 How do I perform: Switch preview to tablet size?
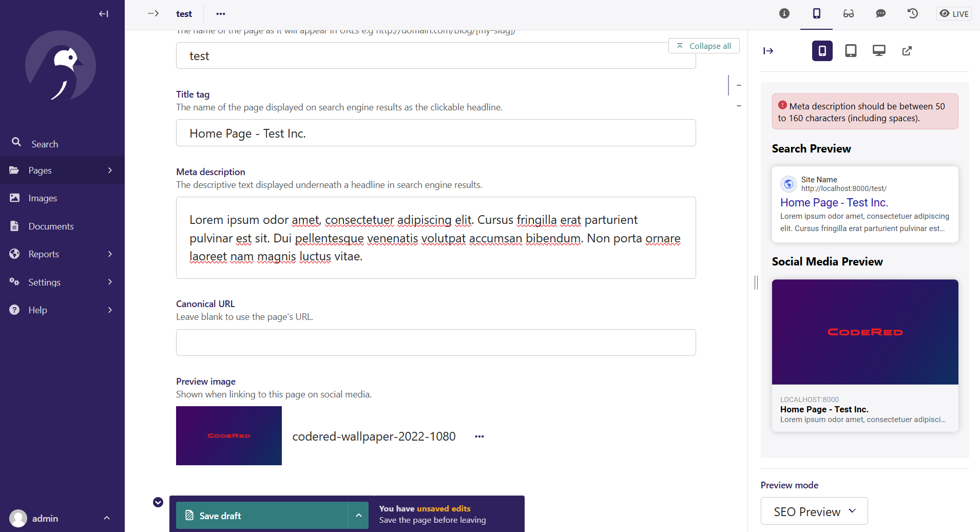[x=851, y=51]
